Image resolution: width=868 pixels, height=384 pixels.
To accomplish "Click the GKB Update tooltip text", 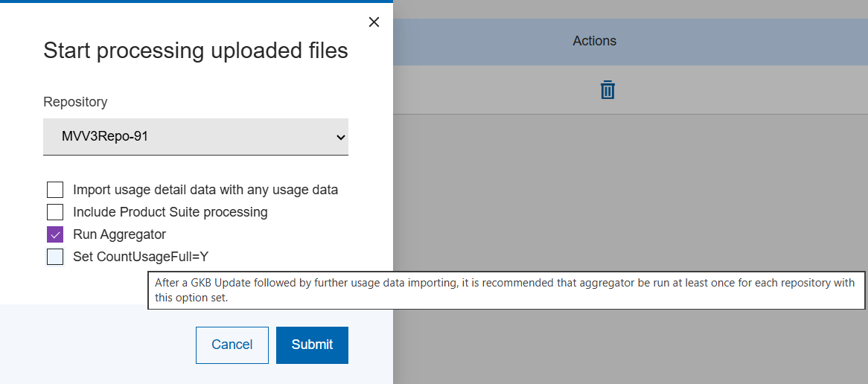I will [x=505, y=290].
